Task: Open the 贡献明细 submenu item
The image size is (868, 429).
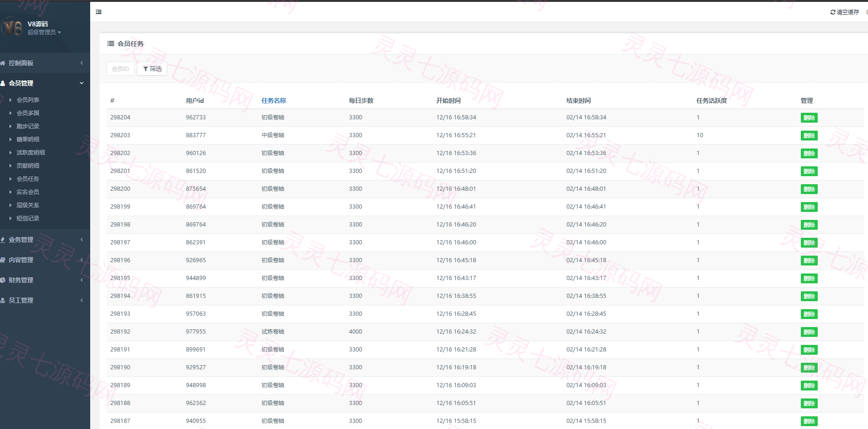Action: [28, 166]
